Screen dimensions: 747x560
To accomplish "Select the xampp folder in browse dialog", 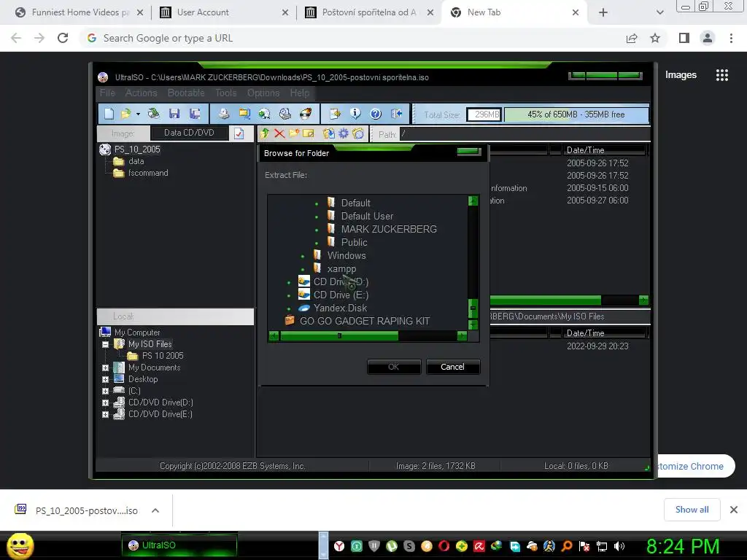I will [341, 268].
